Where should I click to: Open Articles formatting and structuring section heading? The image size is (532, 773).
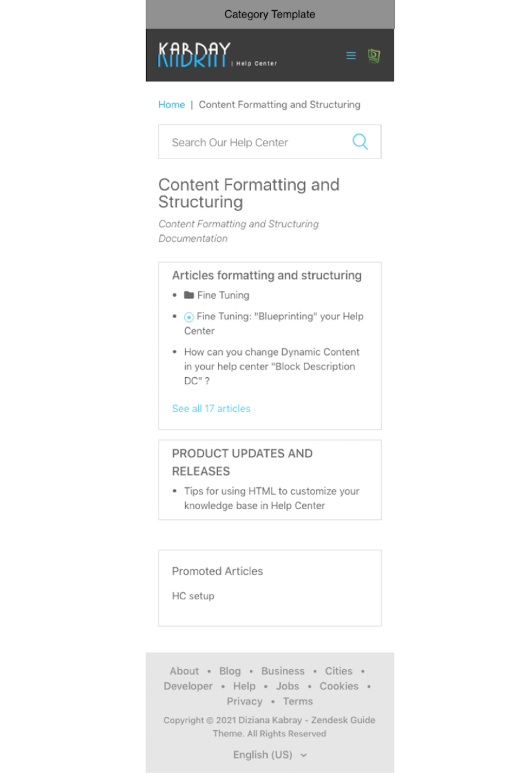click(267, 276)
